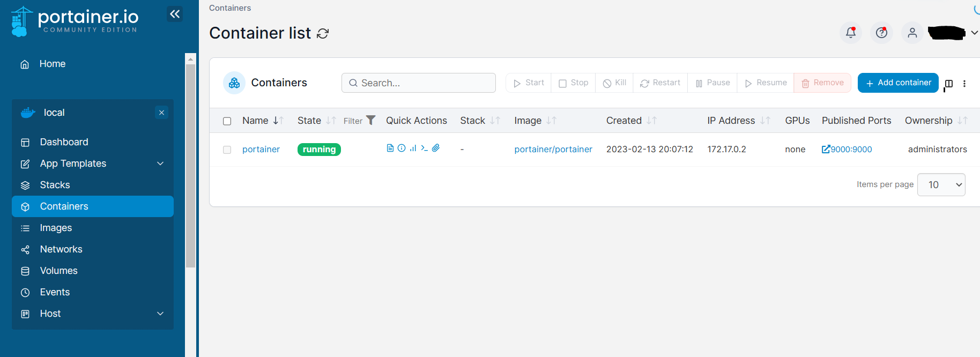Viewport: 980px width, 357px height.
Task: Click the user profile icon
Action: point(912,33)
